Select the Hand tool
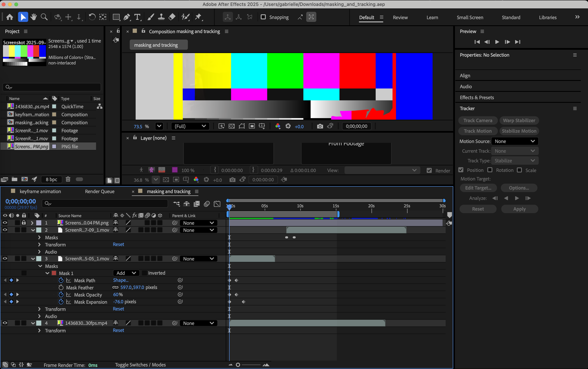The height and width of the screenshot is (369, 588). 34,17
